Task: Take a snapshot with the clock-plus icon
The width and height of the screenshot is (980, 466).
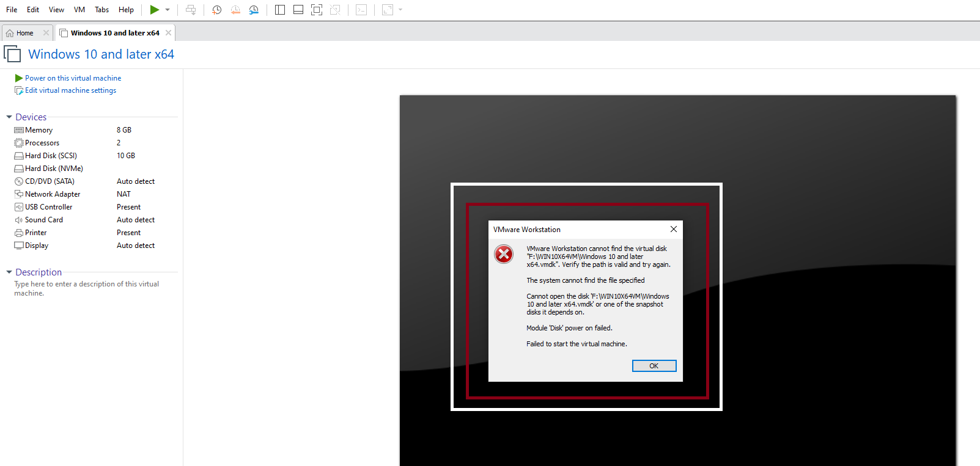Action: pyautogui.click(x=216, y=10)
